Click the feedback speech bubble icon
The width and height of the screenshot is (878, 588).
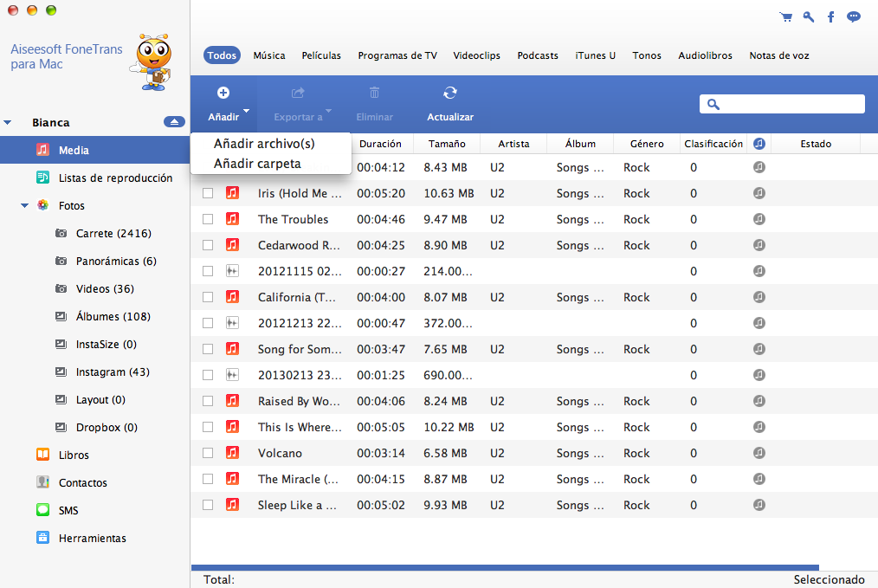point(854,16)
